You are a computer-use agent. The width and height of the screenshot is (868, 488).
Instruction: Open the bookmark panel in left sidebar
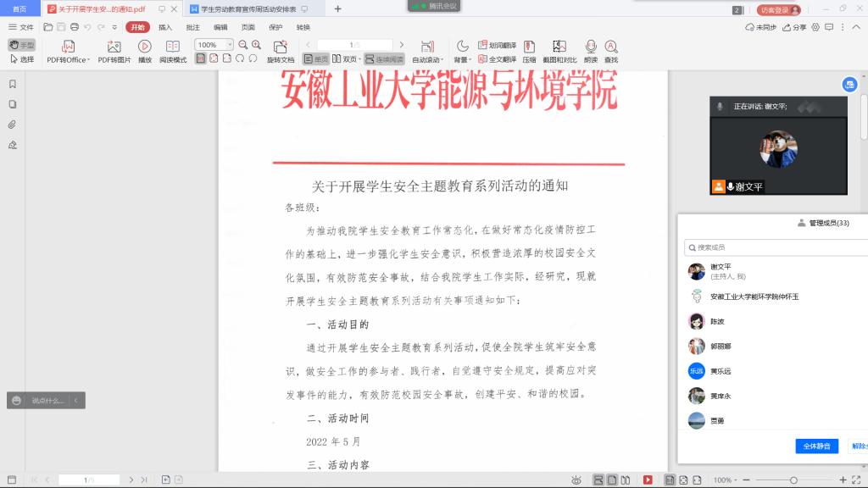pos(13,84)
